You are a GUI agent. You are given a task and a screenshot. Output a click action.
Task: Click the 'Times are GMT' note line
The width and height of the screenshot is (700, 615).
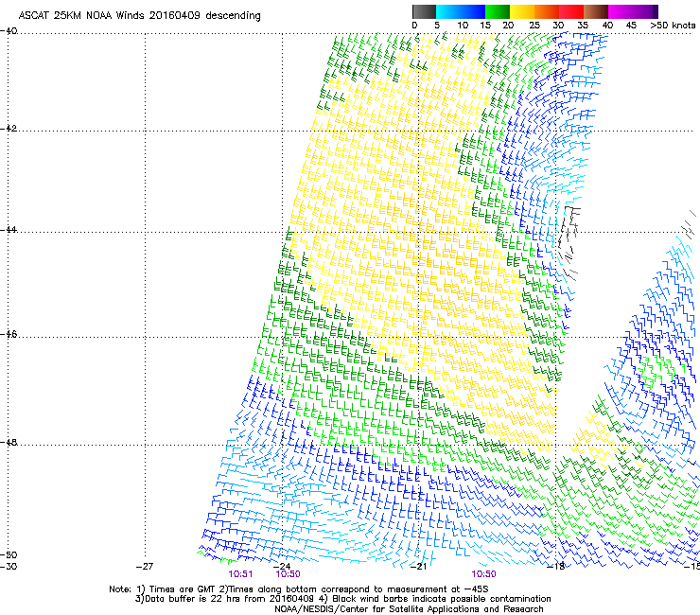tap(299, 589)
